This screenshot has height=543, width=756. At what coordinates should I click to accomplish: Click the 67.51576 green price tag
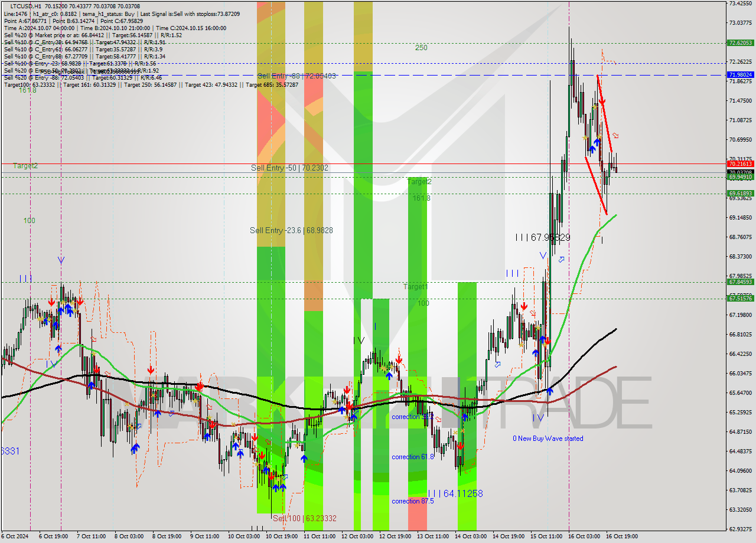click(x=741, y=299)
